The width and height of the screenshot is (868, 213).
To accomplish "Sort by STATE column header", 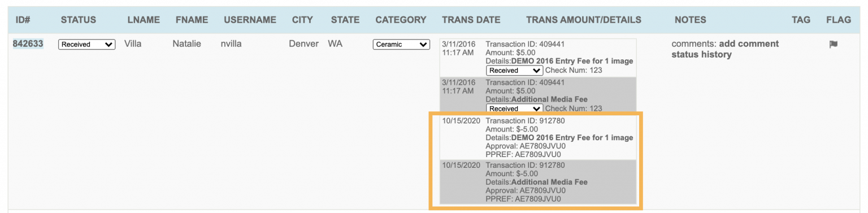I will (x=345, y=20).
